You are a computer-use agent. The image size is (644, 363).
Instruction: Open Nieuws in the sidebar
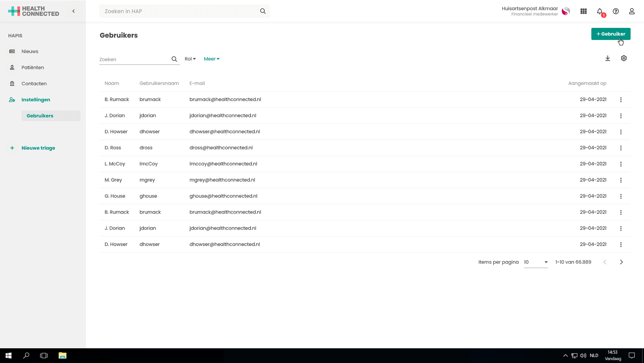pos(30,51)
